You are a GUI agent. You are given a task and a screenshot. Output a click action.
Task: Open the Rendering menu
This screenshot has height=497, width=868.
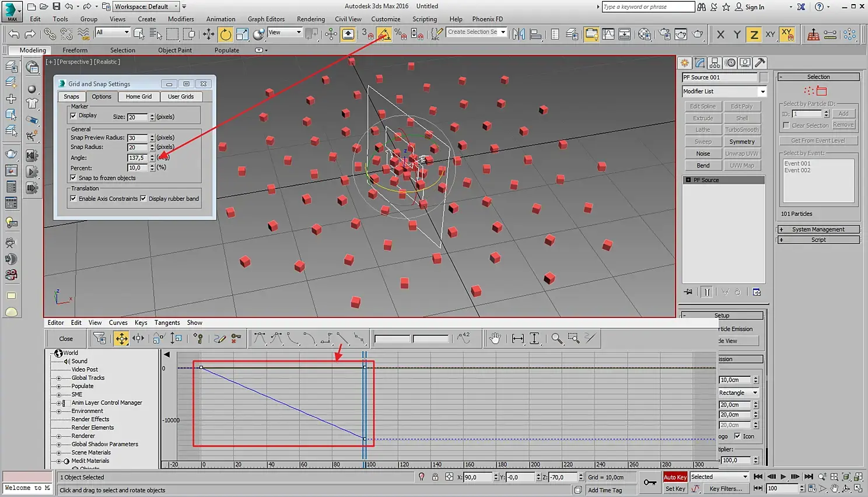[x=310, y=19]
